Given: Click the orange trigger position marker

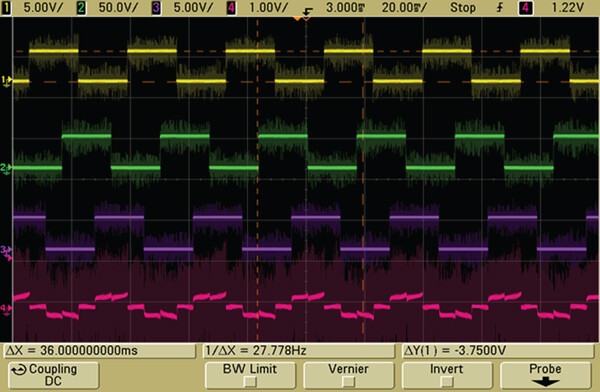Looking at the screenshot, I should coord(297,18).
